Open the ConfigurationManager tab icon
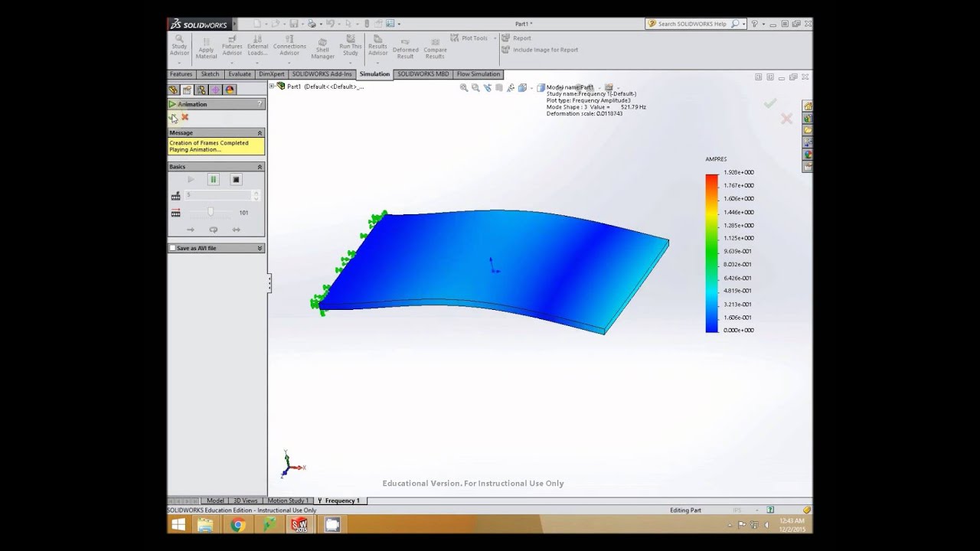 201,90
